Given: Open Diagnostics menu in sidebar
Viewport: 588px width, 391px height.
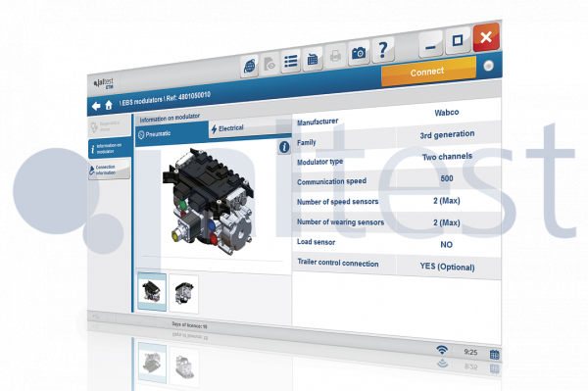Looking at the screenshot, I should 110,126.
